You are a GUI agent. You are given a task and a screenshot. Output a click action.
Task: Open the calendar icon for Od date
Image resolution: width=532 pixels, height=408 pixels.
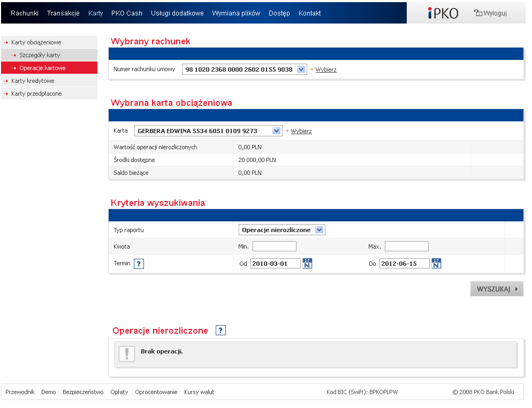307,263
